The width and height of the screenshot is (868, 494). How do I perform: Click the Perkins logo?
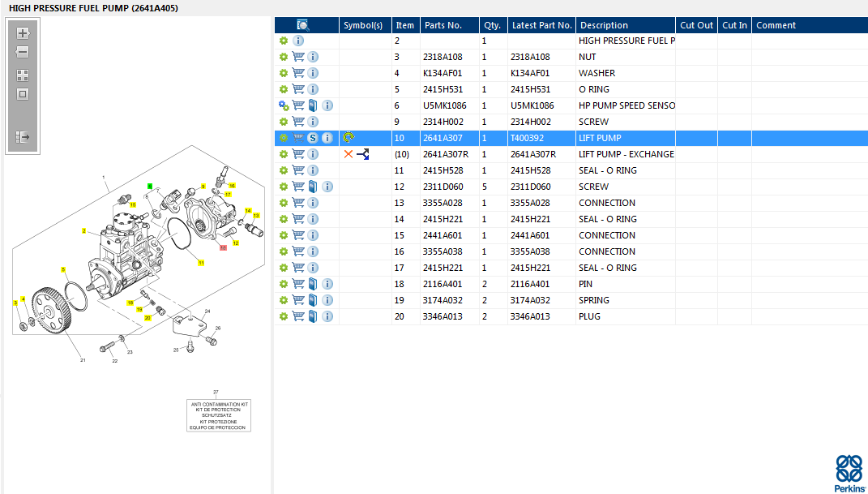(849, 473)
